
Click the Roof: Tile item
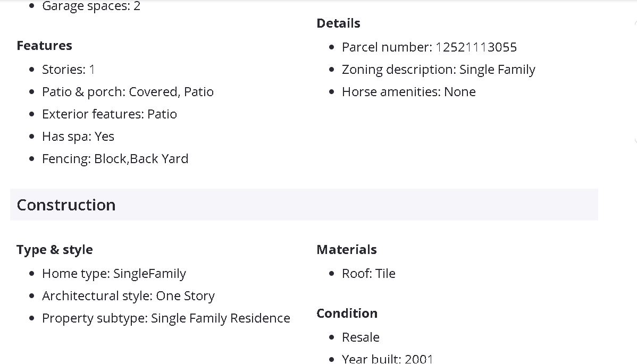tap(368, 274)
